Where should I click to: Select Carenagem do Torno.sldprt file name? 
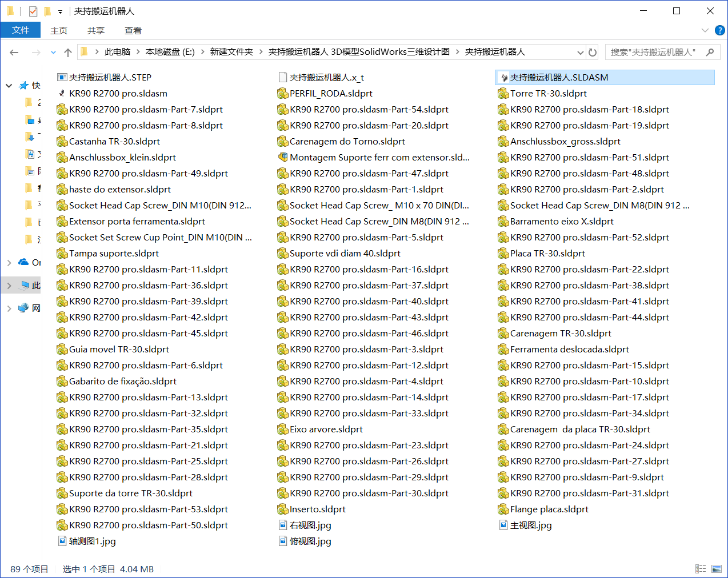(x=347, y=142)
